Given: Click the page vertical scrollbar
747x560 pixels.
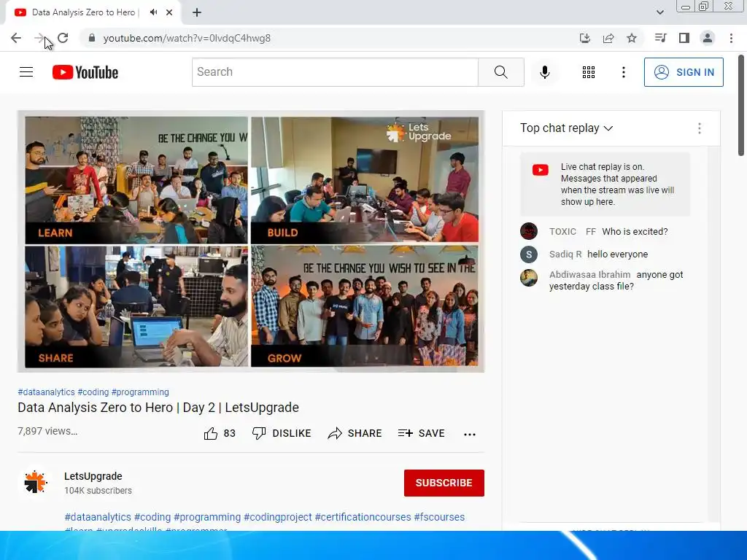Looking at the screenshot, I should (741, 106).
